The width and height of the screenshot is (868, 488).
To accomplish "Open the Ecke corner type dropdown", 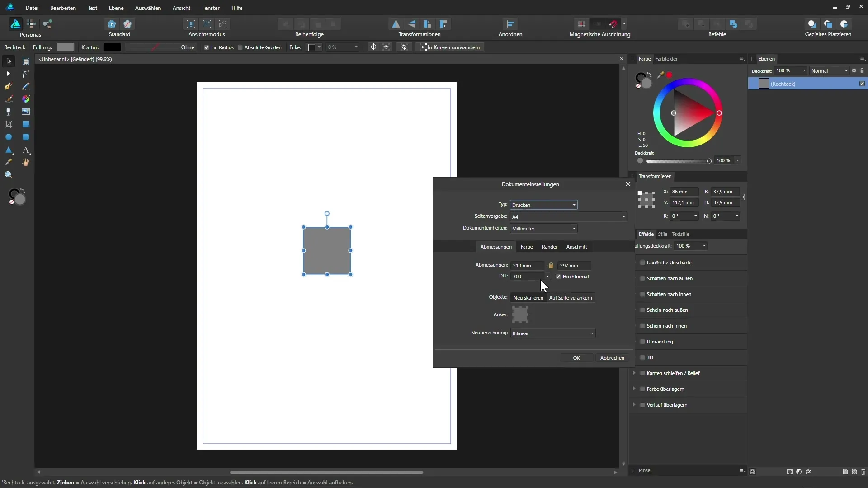I will click(x=315, y=47).
